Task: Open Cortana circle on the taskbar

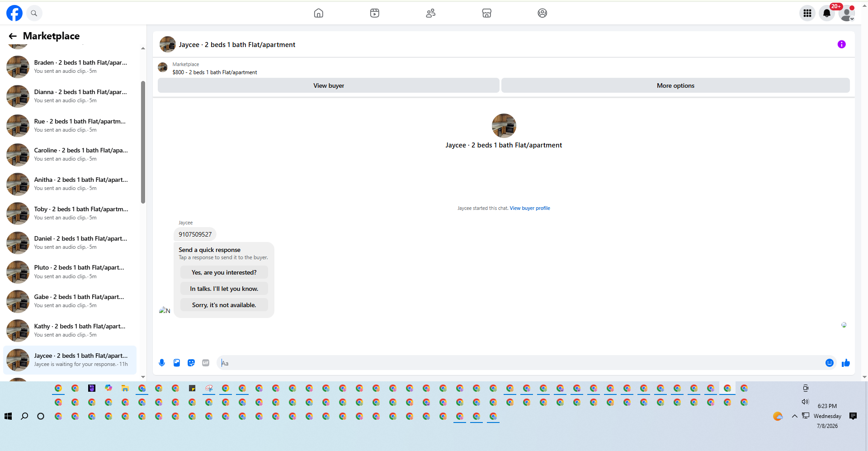Action: 41,416
